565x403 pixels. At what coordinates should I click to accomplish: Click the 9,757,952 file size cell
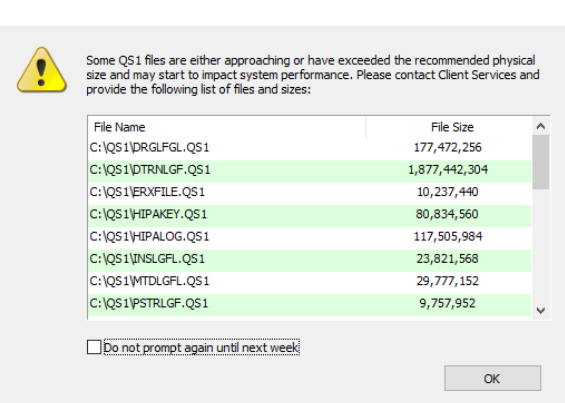[447, 304]
